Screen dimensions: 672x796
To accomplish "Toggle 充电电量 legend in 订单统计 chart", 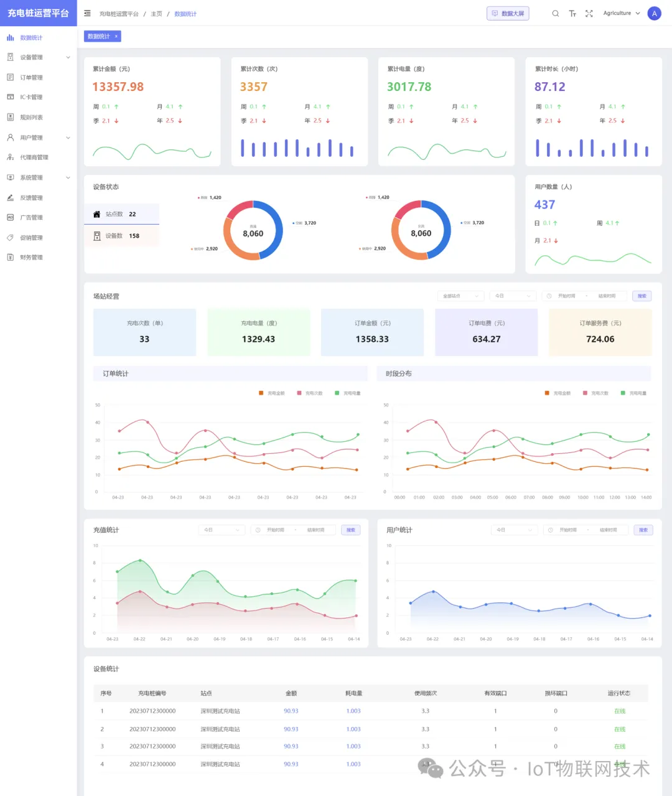I will (348, 393).
